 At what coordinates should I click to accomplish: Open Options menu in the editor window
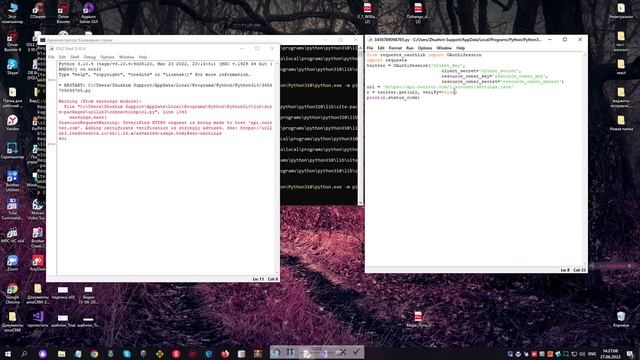coord(425,48)
